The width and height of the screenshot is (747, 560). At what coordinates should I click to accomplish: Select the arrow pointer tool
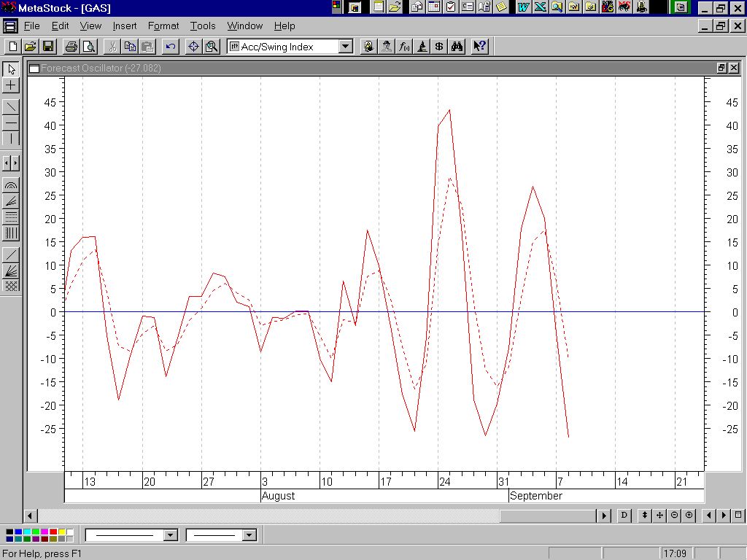point(11,69)
